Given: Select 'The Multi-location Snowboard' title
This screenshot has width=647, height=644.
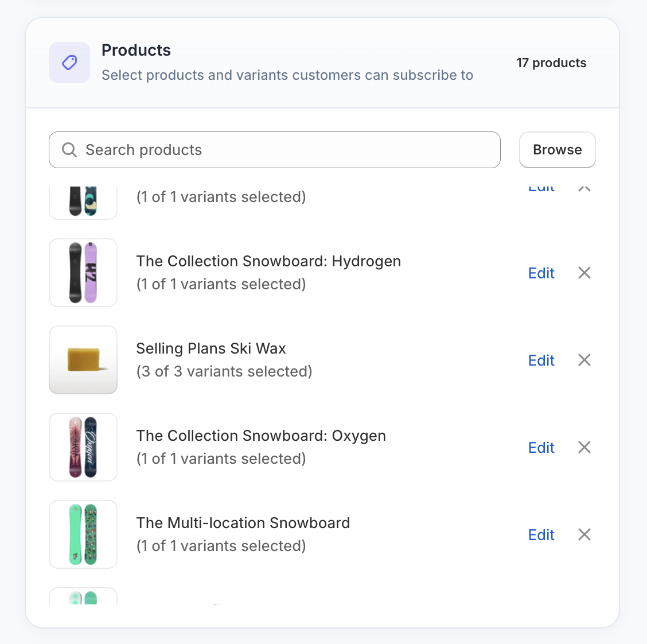Looking at the screenshot, I should [x=243, y=523].
